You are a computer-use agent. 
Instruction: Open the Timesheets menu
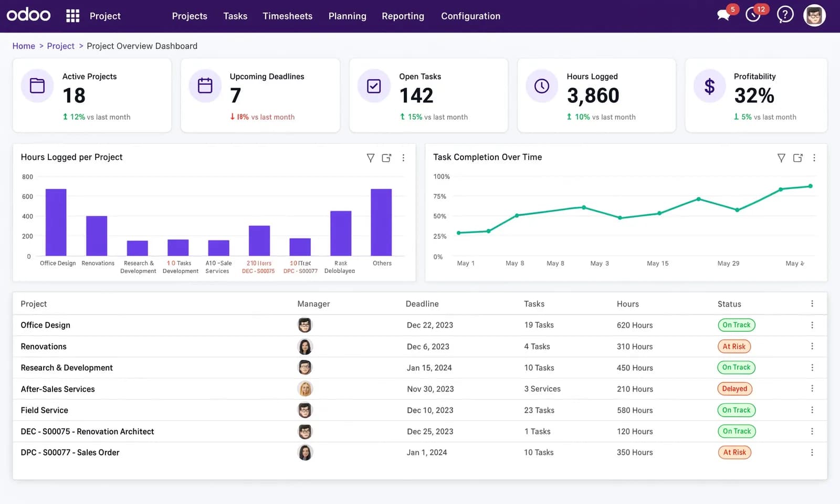(x=288, y=16)
